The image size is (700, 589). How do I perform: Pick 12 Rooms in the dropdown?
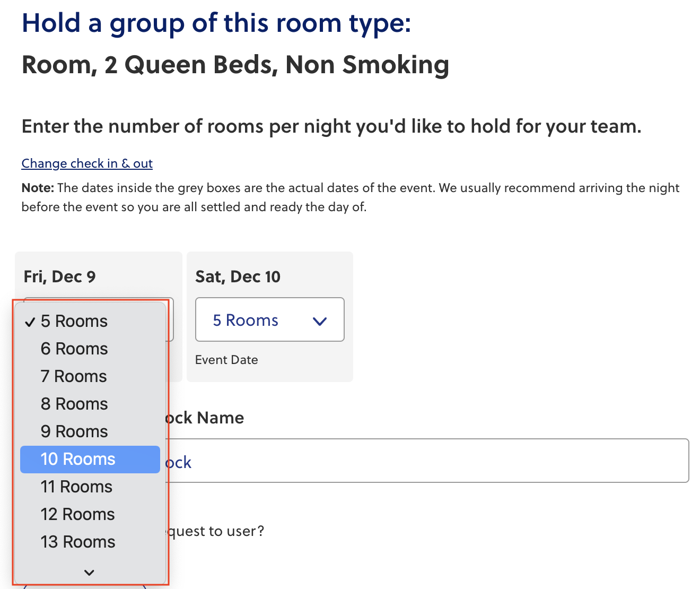coord(77,515)
